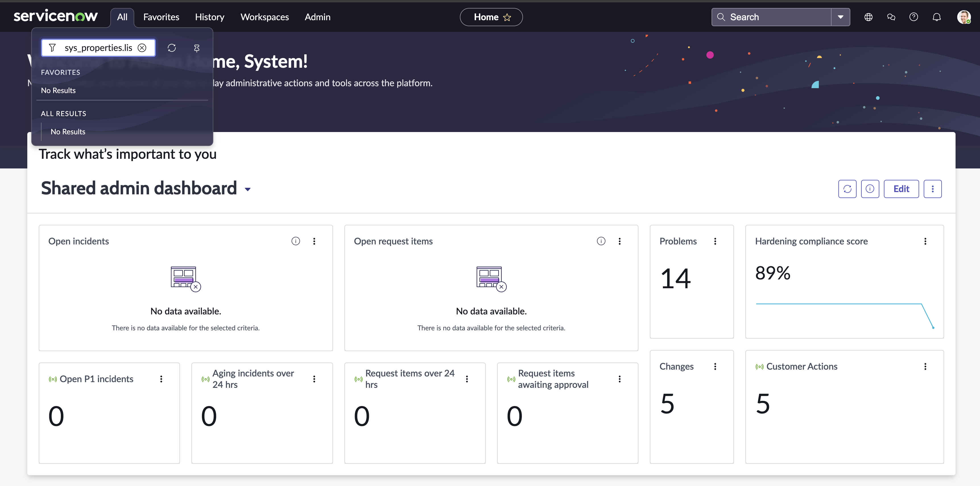This screenshot has height=486, width=980.
Task: Show notifications bell
Action: [x=936, y=17]
